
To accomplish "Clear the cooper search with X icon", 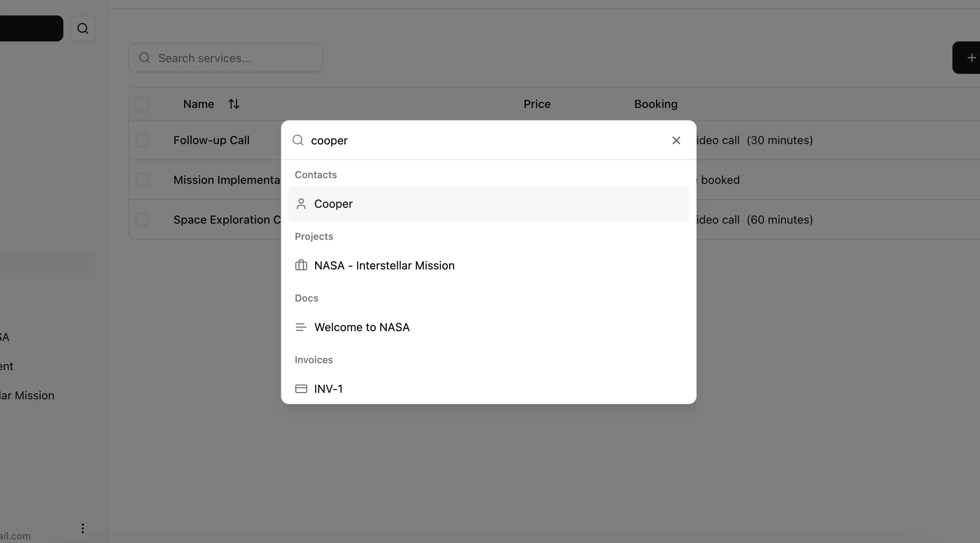I will tap(676, 140).
